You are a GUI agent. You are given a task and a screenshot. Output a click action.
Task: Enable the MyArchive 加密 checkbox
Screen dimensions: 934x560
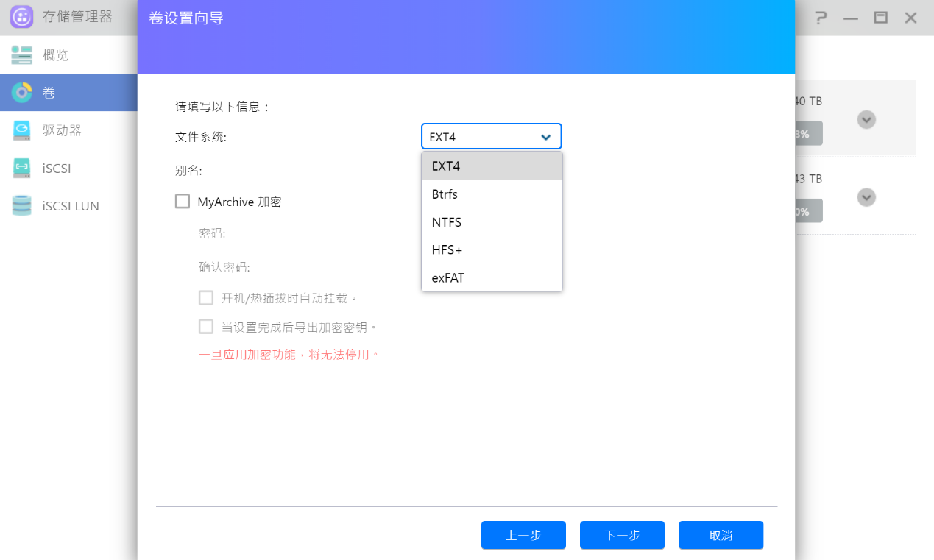pyautogui.click(x=183, y=201)
